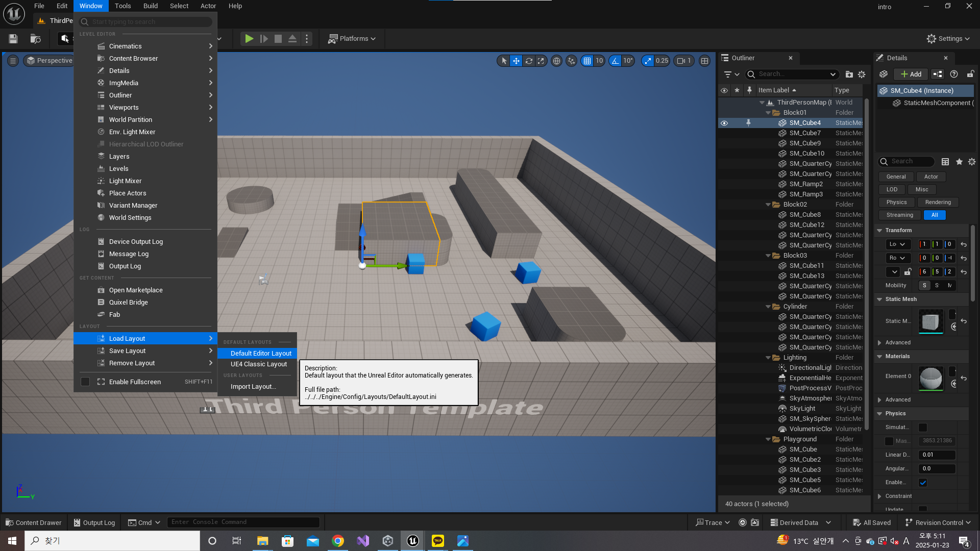Reset Location to default arrow
The width and height of the screenshot is (980, 551).
click(964, 244)
